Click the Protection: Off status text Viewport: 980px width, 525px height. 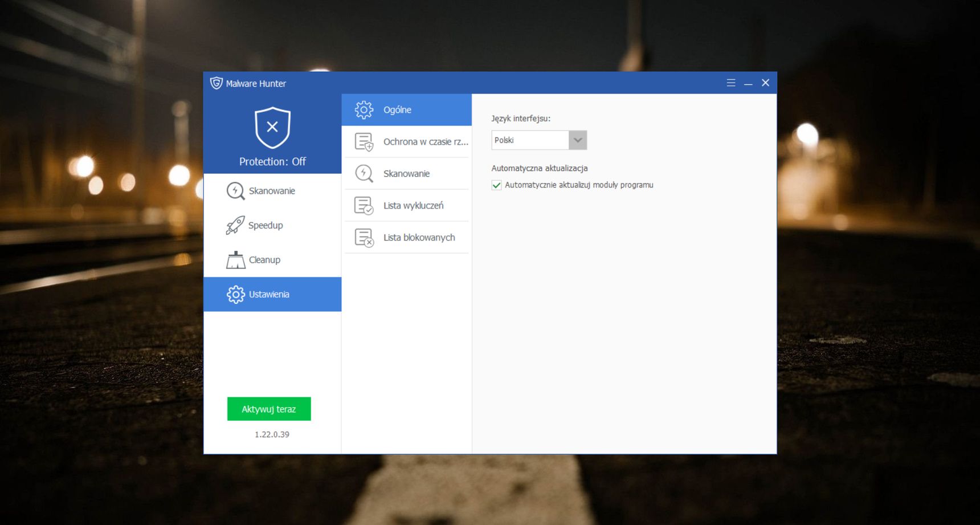pos(272,162)
